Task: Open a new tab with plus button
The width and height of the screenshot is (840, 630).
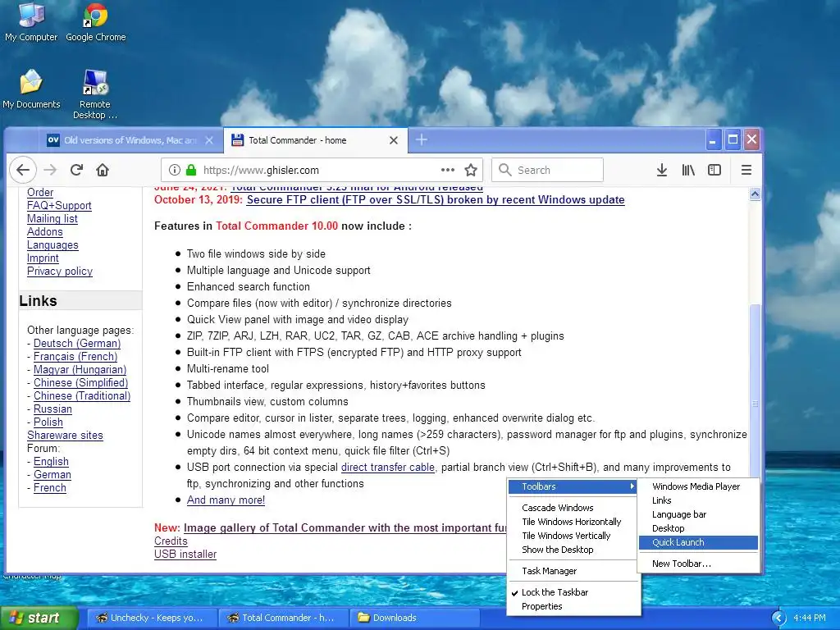Action: click(422, 139)
